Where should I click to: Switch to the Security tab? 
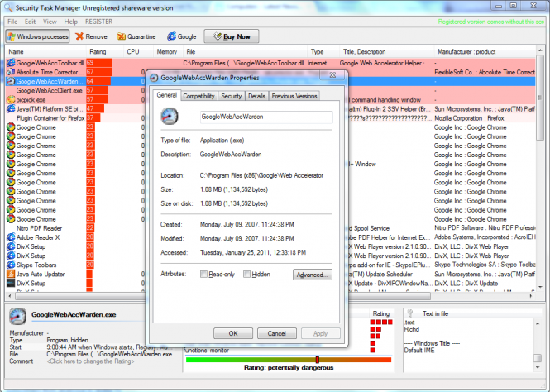pos(231,96)
